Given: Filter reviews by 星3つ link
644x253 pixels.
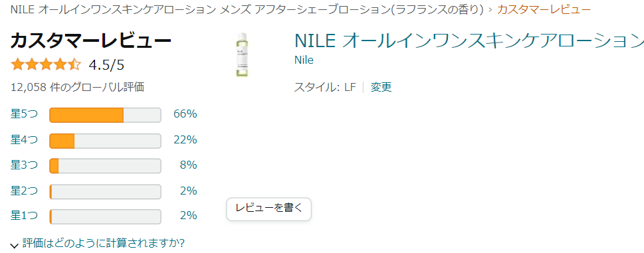Looking at the screenshot, I should click(x=24, y=165).
